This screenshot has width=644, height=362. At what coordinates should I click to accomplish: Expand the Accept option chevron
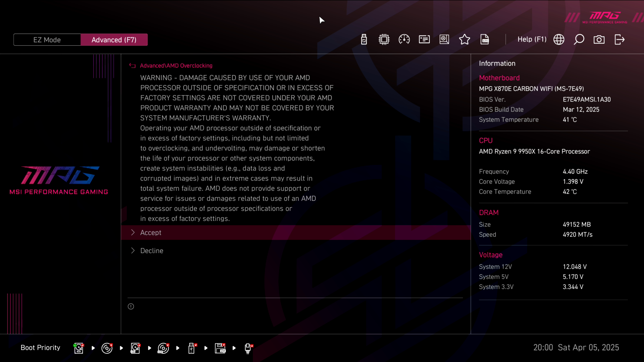133,233
